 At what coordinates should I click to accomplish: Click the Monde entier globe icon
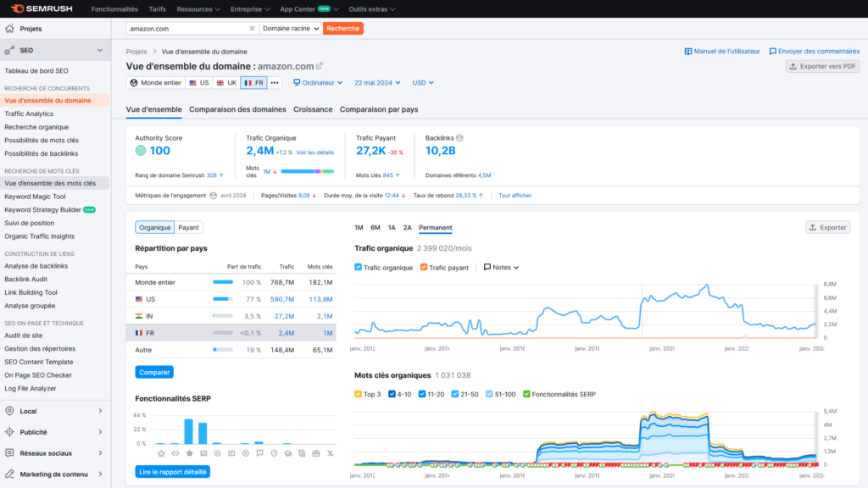tap(134, 82)
